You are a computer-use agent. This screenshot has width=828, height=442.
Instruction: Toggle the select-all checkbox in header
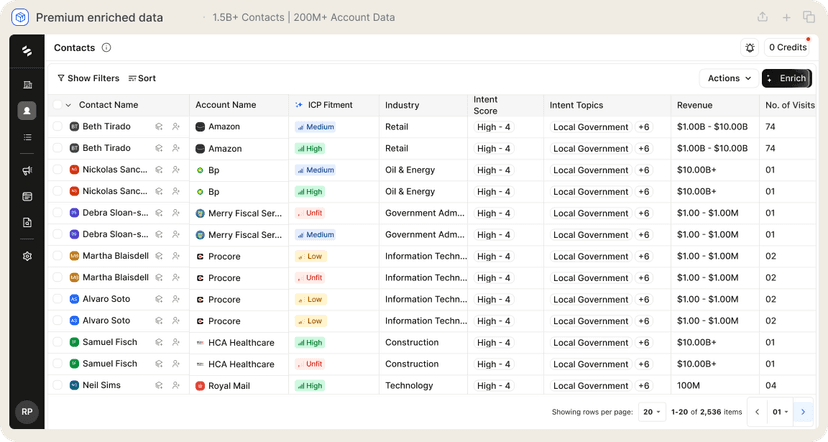tap(58, 105)
